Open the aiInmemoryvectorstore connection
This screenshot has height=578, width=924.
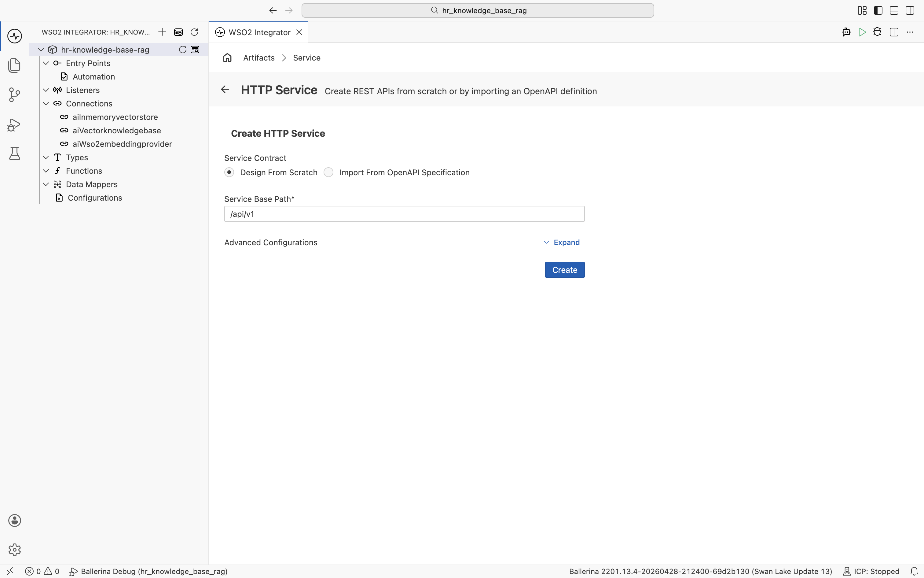[115, 117]
